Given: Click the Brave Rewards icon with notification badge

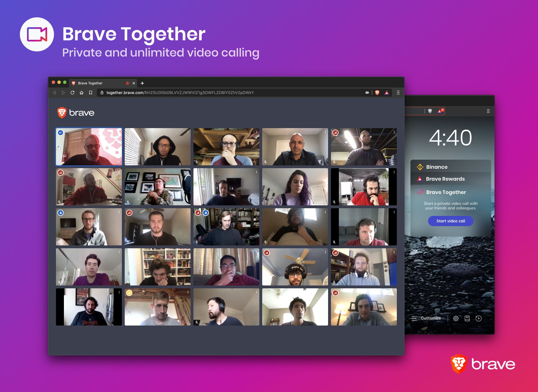Looking at the screenshot, I should (440, 111).
